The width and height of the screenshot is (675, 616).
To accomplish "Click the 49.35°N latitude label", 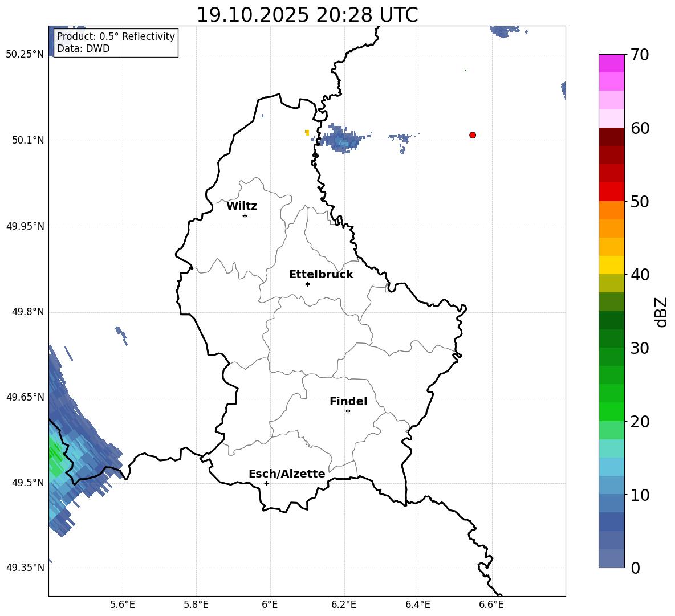I will (25, 568).
